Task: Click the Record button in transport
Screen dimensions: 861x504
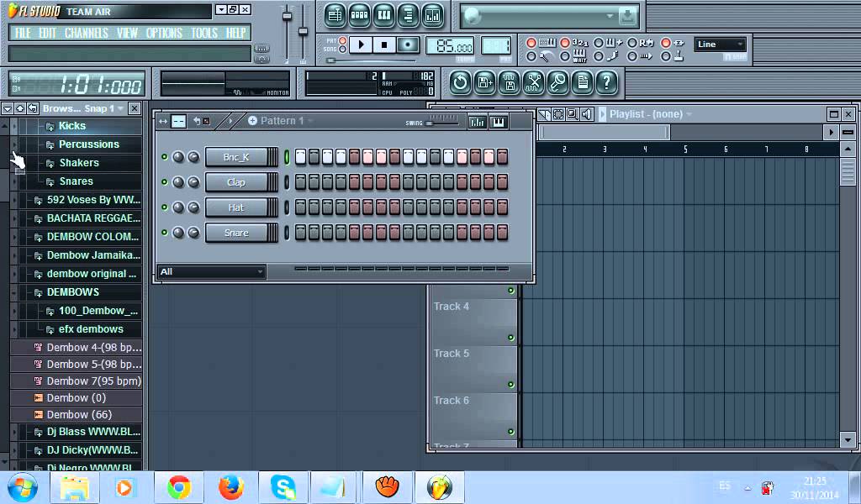Action: [x=408, y=45]
